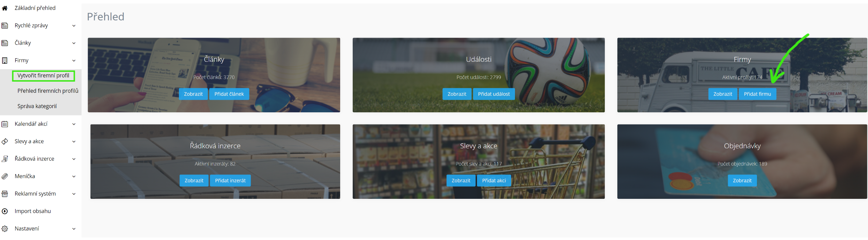Open Vytvořit firemní profil menu item
Screen dimensions: 868x240
(44, 76)
